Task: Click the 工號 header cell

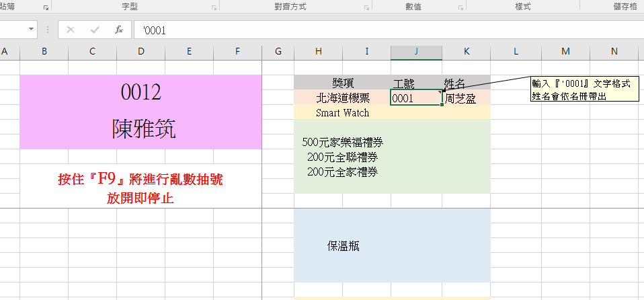Action: 417,83
